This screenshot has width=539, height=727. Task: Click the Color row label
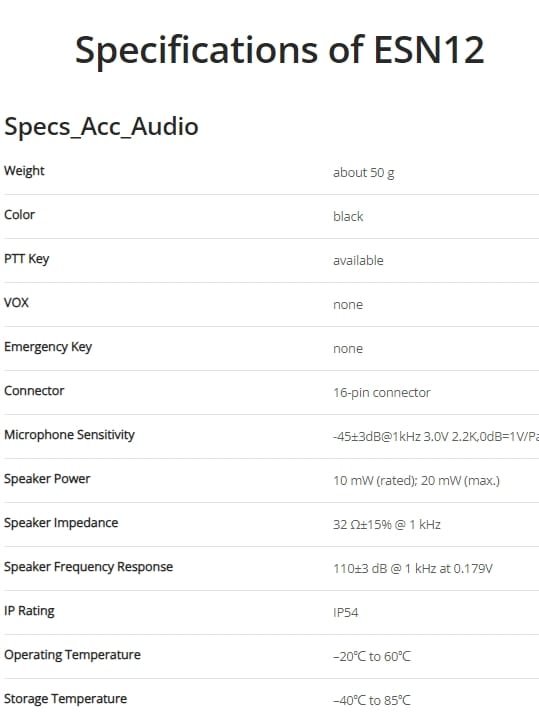tap(19, 215)
